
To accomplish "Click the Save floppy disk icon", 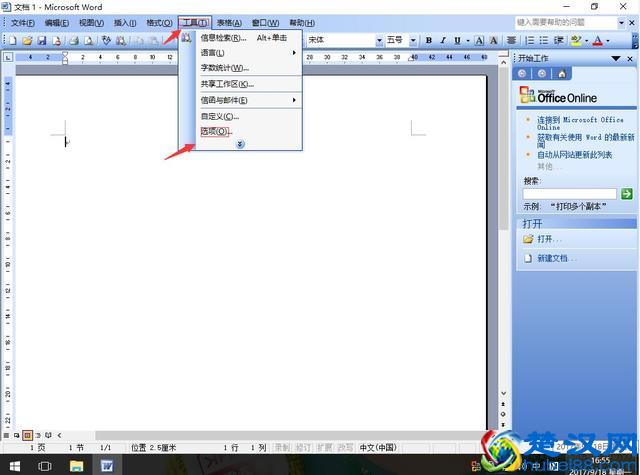I will click(42, 40).
